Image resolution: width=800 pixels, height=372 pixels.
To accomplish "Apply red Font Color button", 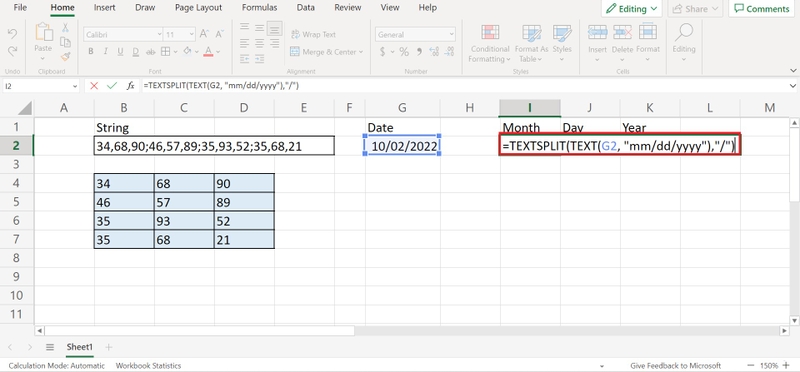I will point(208,52).
